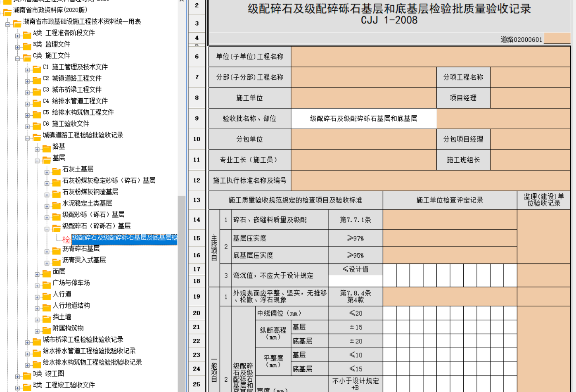Click the folder icon beside C5 给排水构筑物工程文件
This screenshot has height=392, width=576.
[x=37, y=114]
